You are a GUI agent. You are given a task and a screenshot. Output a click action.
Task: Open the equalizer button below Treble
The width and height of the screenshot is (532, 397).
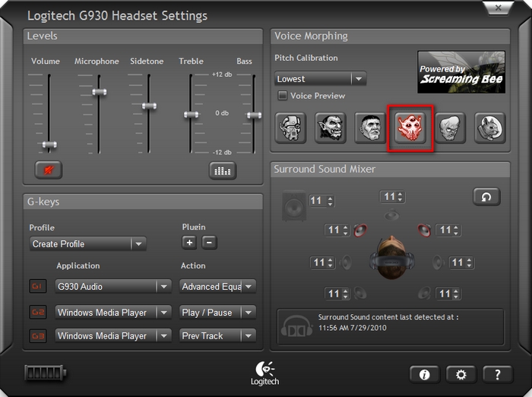point(223,170)
